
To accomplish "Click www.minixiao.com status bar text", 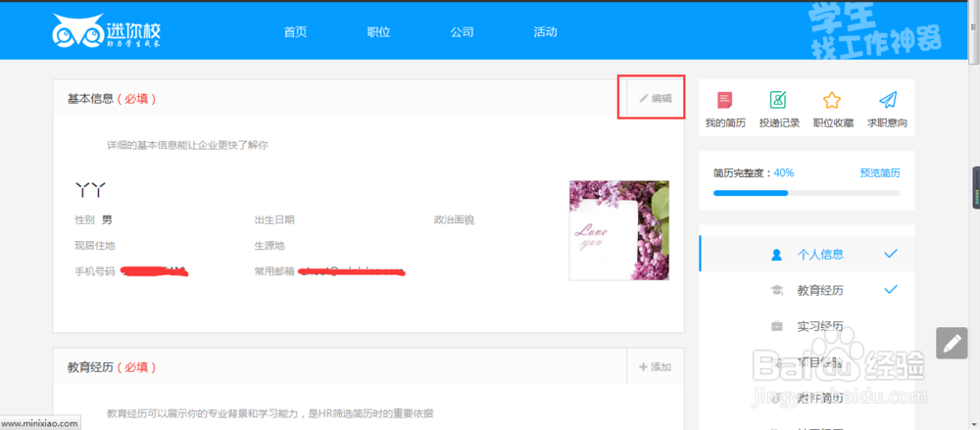I will click(x=40, y=423).
